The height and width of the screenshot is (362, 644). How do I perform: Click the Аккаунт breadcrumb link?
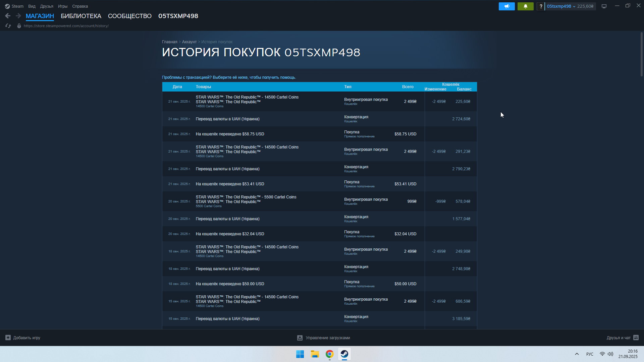(189, 42)
